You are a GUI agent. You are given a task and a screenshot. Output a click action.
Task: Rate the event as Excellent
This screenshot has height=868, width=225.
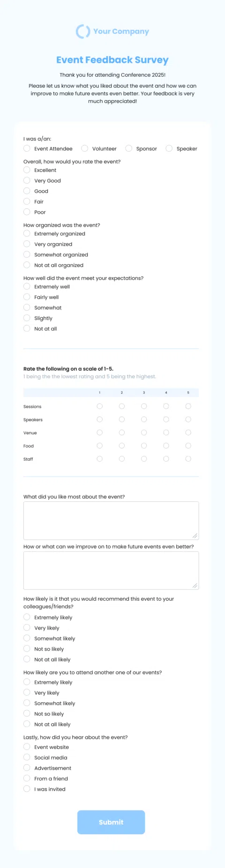(x=27, y=170)
